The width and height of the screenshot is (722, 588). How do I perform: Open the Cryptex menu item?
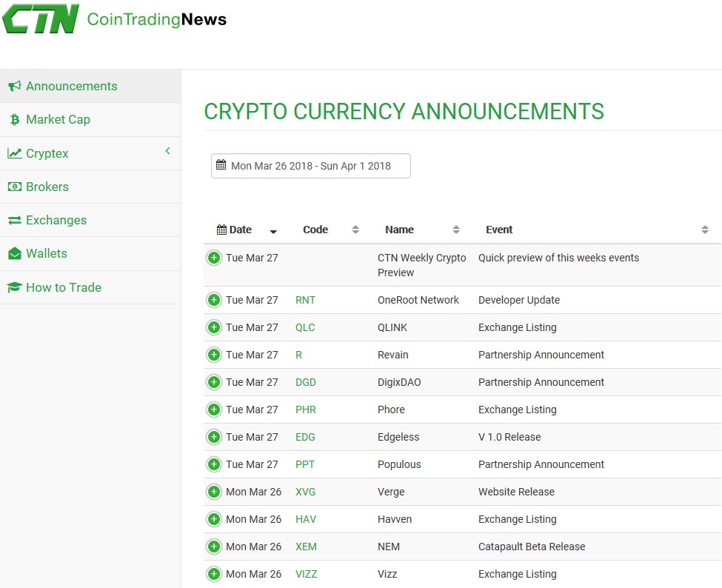90,153
